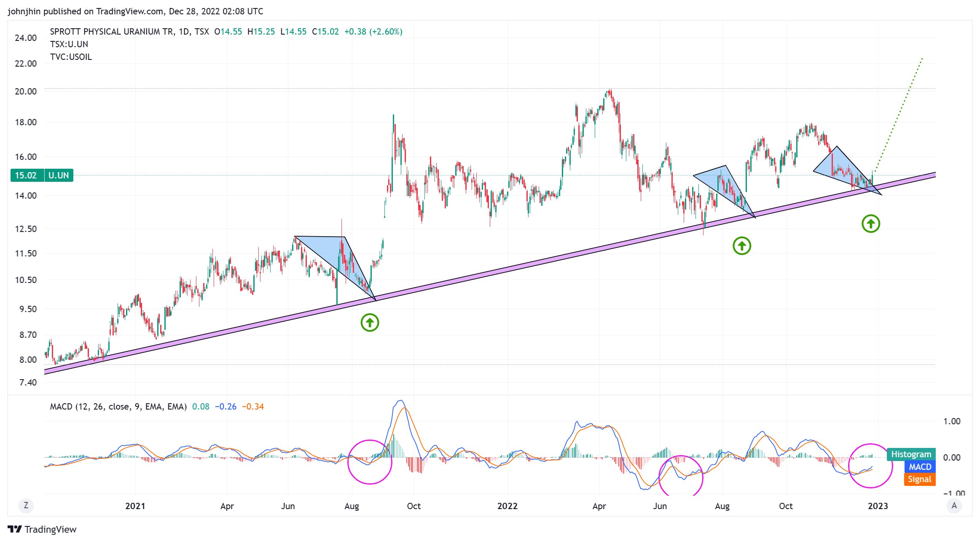Click the blue MACD label tag
This screenshot has width=980, height=542.
click(920, 466)
